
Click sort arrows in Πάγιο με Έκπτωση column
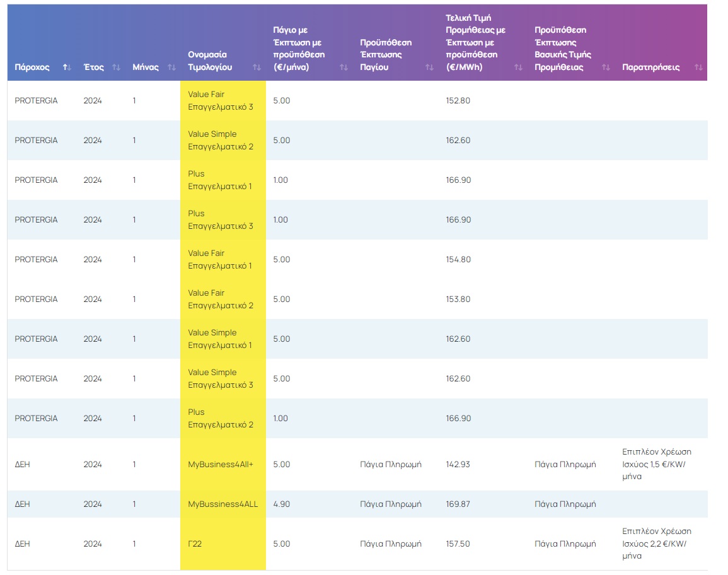(344, 67)
